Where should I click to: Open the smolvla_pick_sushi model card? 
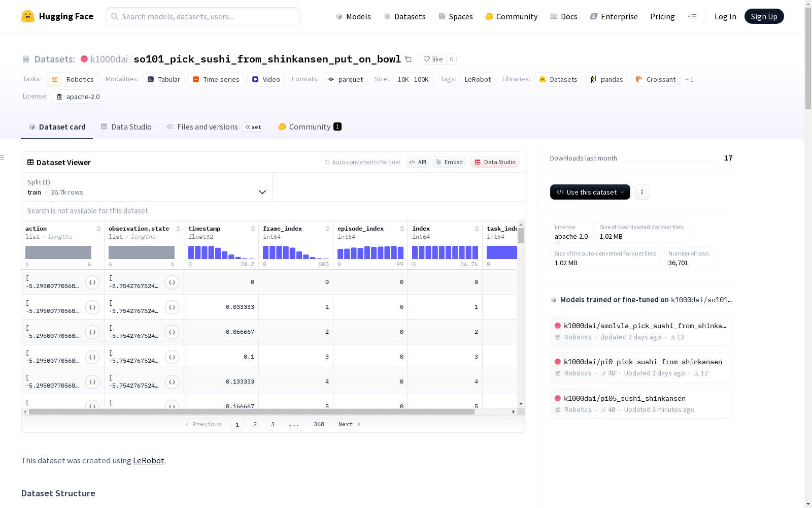pos(641,331)
